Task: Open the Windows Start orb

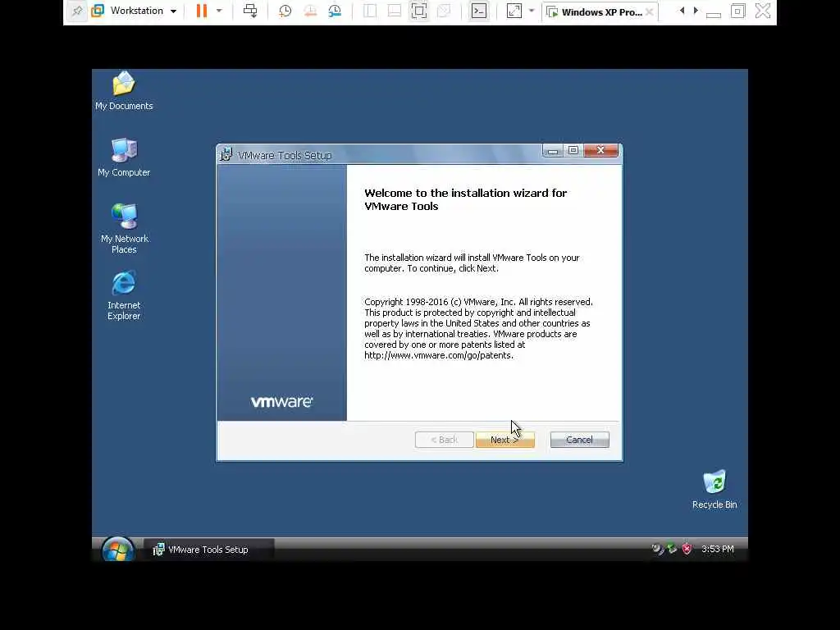Action: click(x=117, y=549)
